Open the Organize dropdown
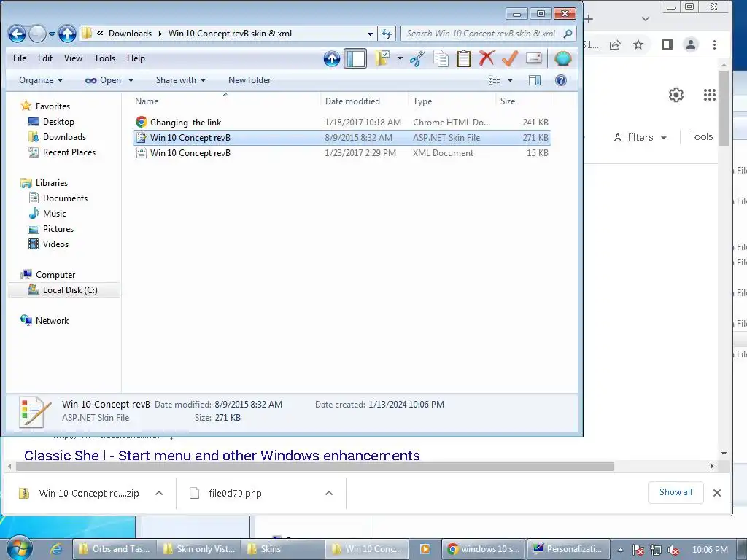This screenshot has height=560, width=747. pos(41,80)
